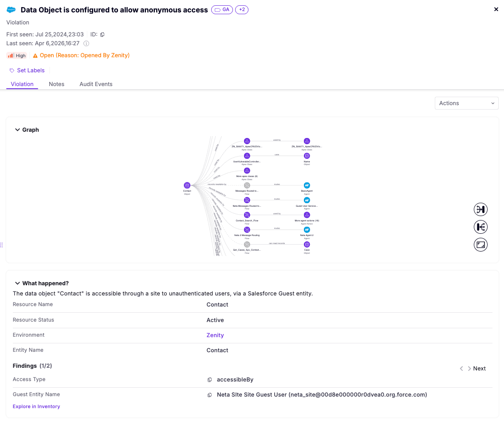Select the Case object node

[x=307, y=244]
